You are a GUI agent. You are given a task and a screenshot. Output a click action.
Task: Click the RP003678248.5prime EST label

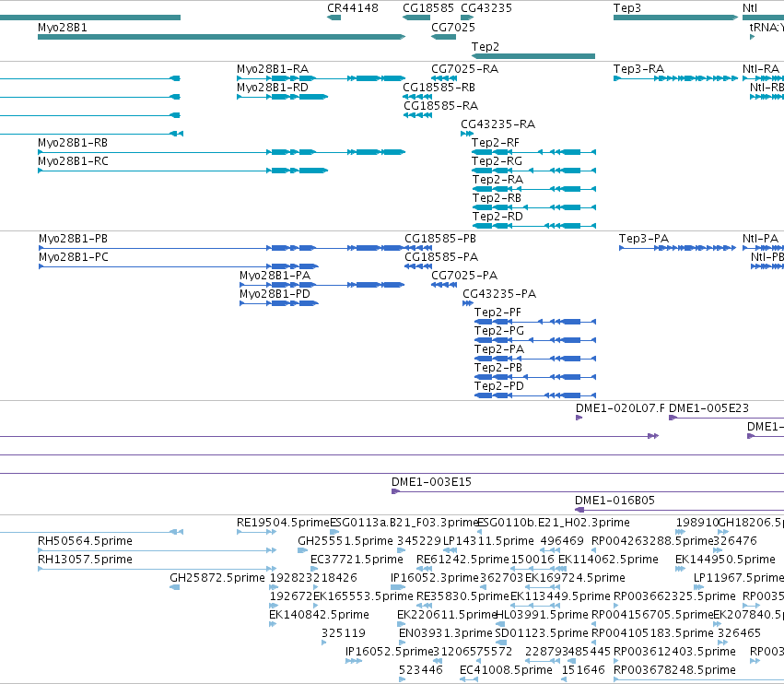click(x=674, y=670)
